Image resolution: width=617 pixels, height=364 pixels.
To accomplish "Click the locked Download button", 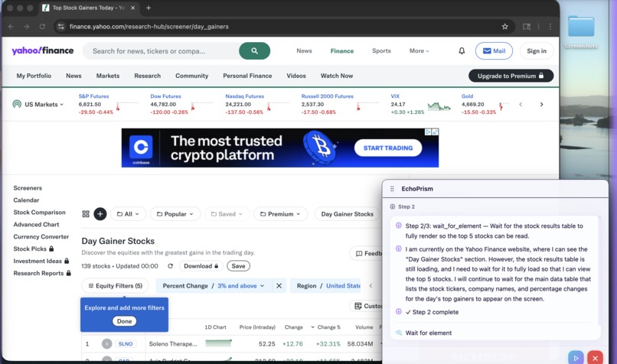I will tap(201, 266).
